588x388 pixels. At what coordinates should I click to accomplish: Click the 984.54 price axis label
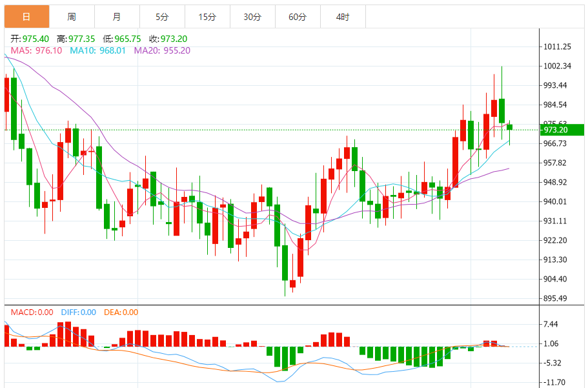click(x=555, y=105)
